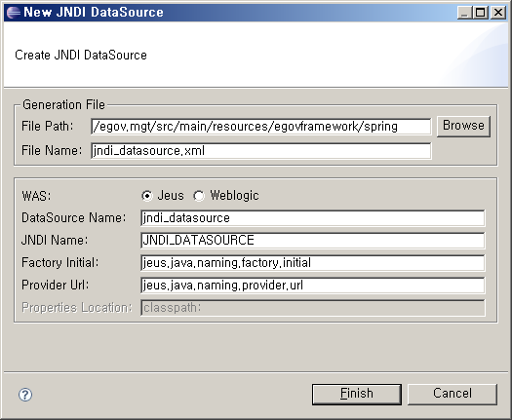
Task: Cancel the JNDI DataSource creation
Action: tap(453, 394)
